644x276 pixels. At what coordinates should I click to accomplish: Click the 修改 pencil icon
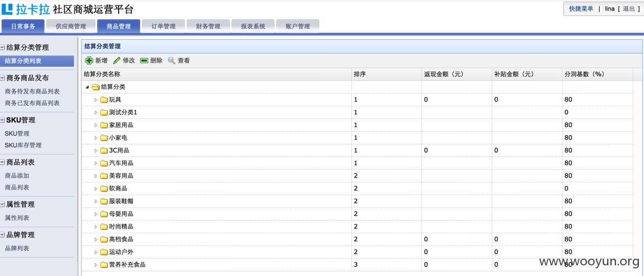[x=117, y=60]
